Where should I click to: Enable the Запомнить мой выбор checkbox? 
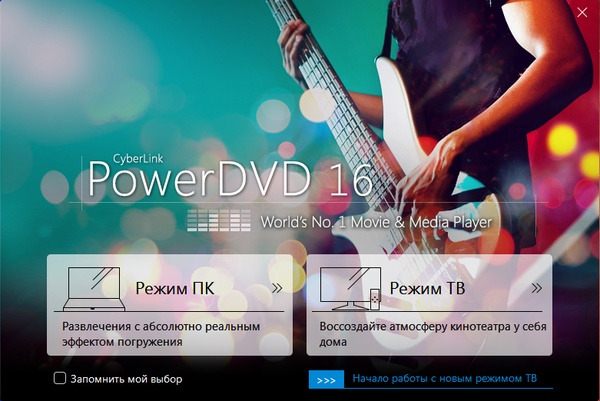tap(60, 379)
